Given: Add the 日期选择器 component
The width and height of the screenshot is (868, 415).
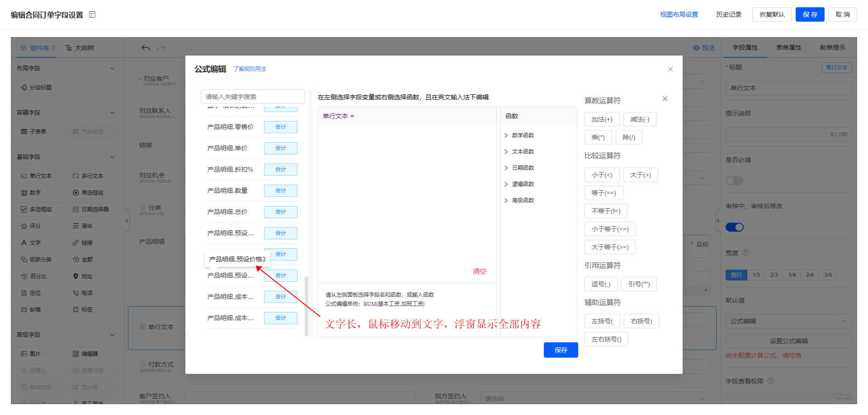Looking at the screenshot, I should [x=93, y=209].
